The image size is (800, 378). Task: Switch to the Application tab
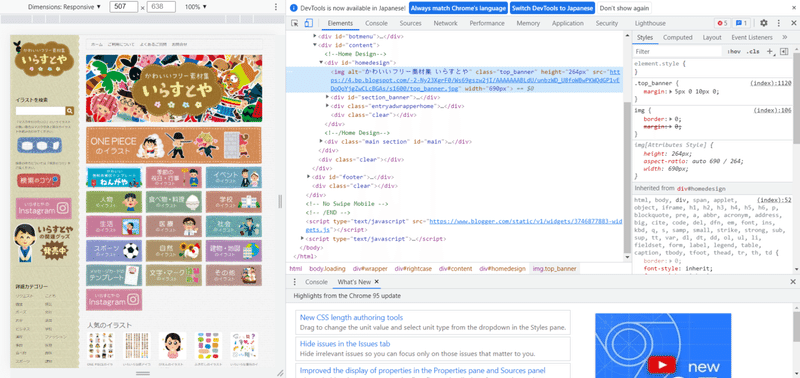pos(568,23)
